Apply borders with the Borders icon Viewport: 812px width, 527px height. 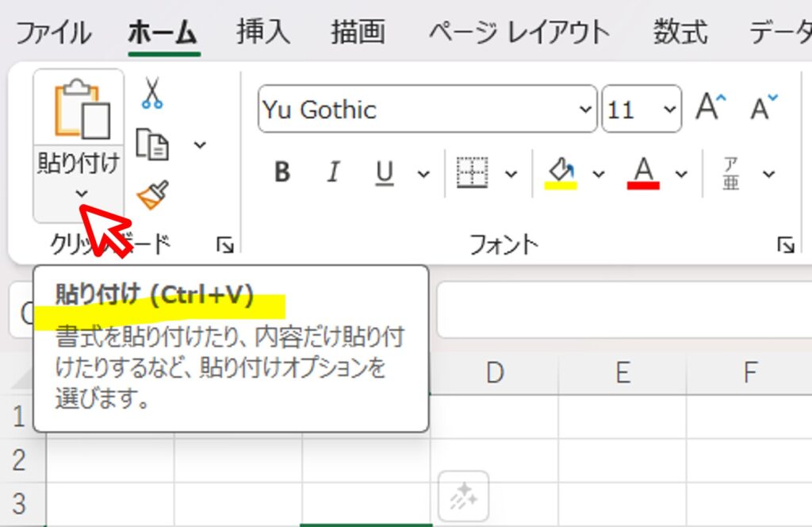pyautogui.click(x=473, y=173)
